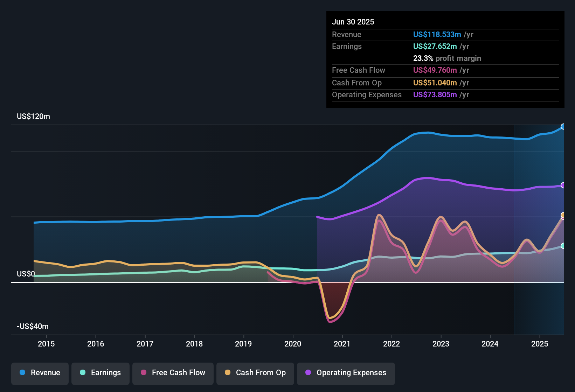
Task: Select the teal Earnings legend dot
Action: point(82,373)
